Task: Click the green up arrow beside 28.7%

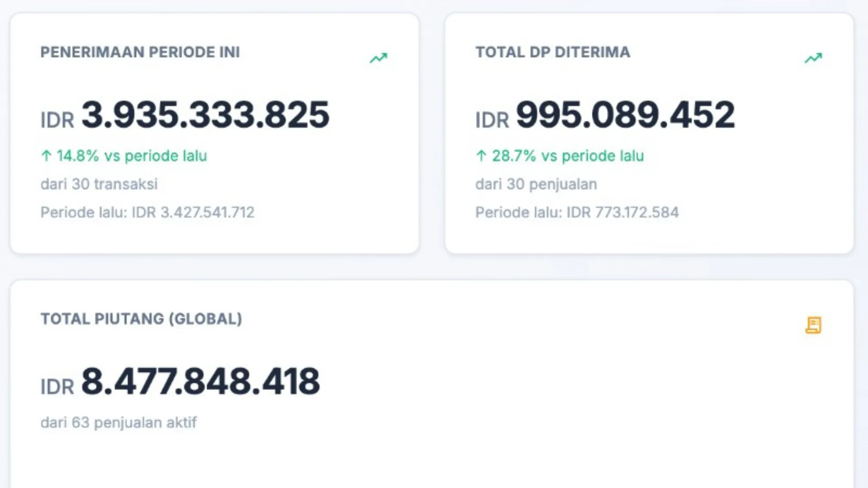Action: (481, 156)
